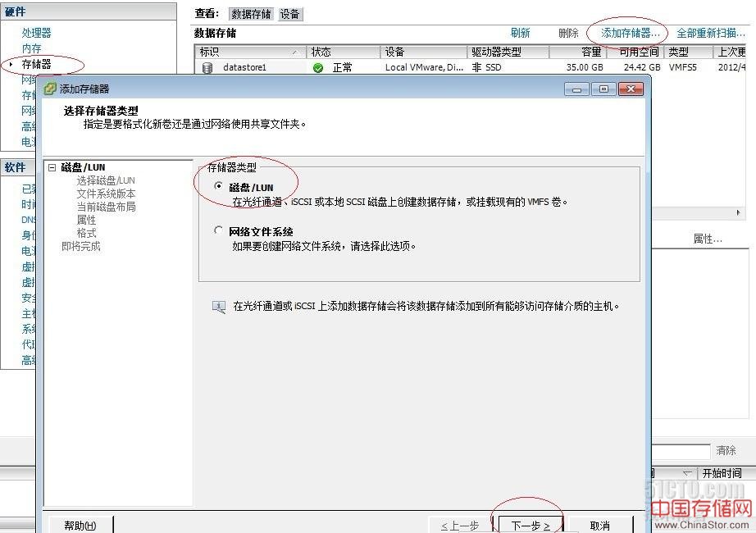Click the 添加存储器 dialog title icon
756x533 pixels.
coord(50,89)
